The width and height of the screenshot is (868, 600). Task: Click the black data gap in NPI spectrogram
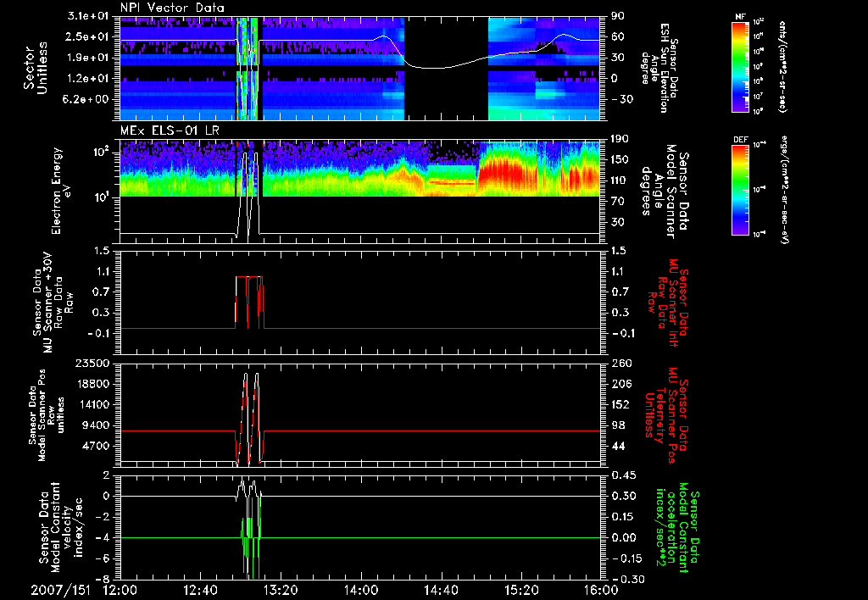(446, 68)
